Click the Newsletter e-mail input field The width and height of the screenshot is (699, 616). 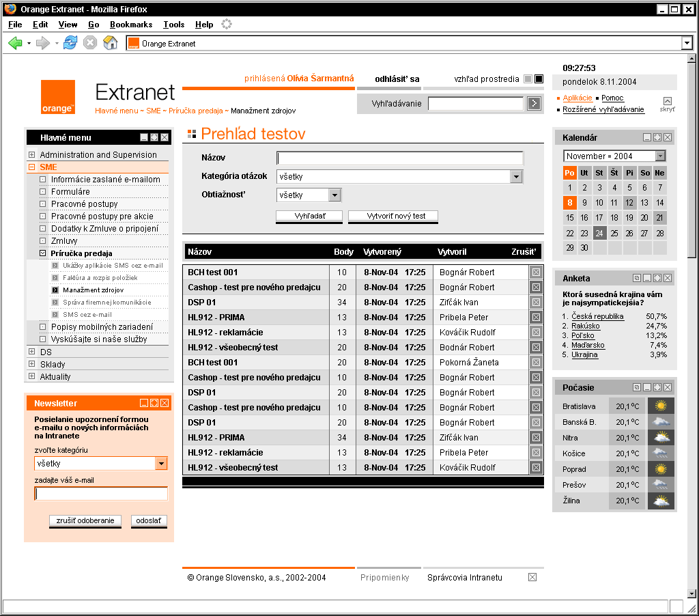[x=101, y=494]
